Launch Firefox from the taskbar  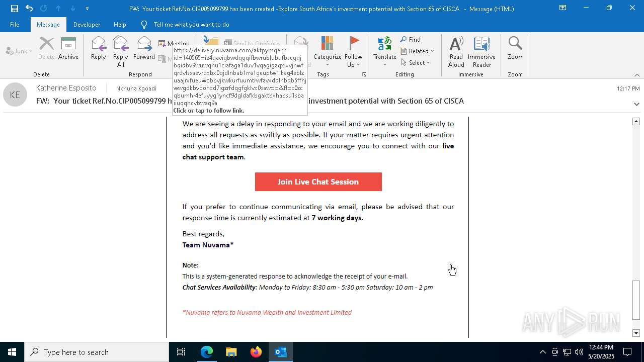(256, 352)
